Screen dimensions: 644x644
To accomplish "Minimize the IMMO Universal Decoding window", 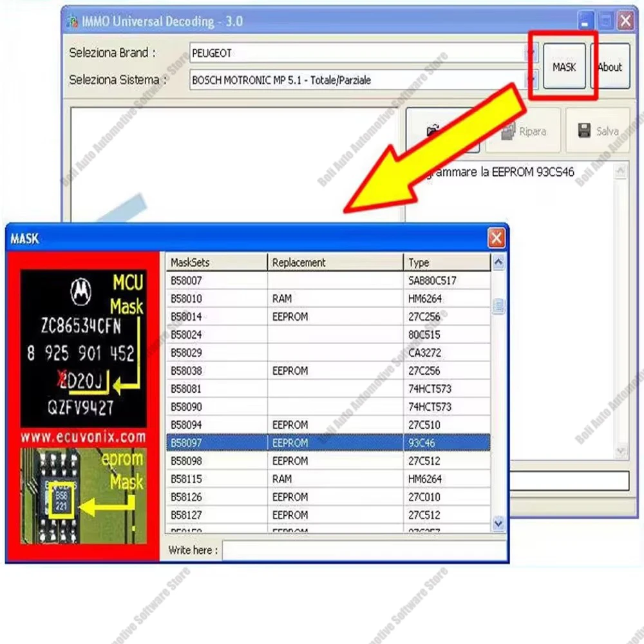I will click(585, 21).
